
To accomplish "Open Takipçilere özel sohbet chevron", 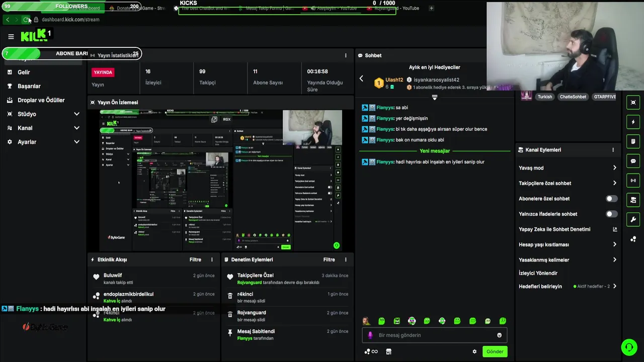I will [x=614, y=183].
